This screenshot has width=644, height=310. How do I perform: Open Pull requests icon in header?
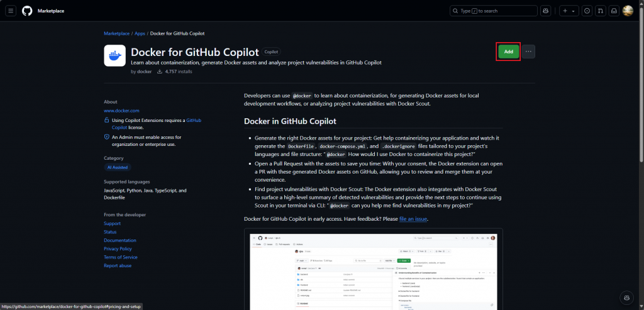[x=601, y=11]
